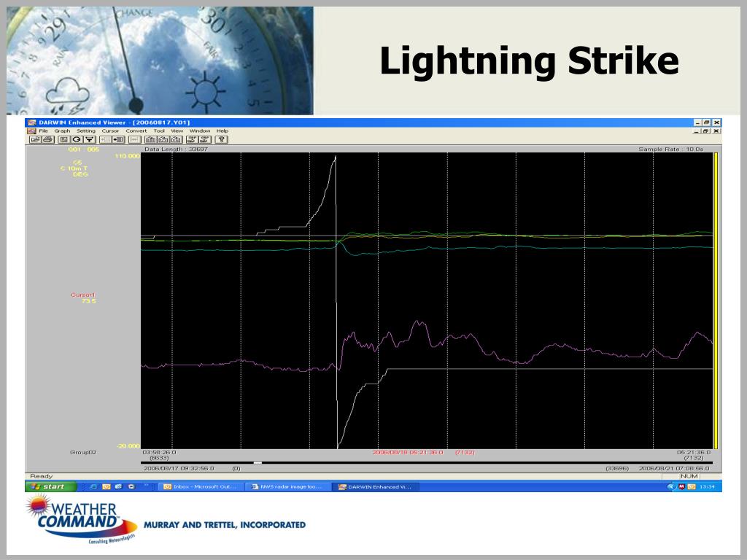
Task: Click the 13:34 taskbar clock
Action: [x=708, y=486]
